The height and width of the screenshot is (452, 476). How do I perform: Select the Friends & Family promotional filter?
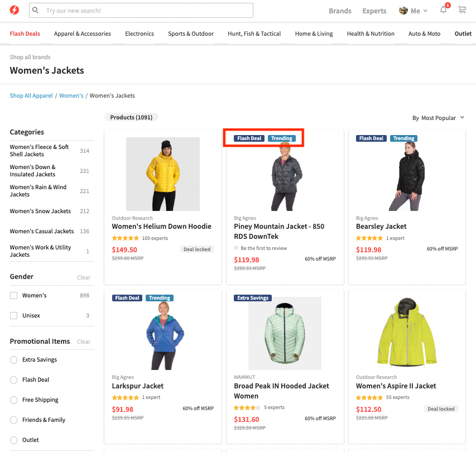click(x=13, y=420)
